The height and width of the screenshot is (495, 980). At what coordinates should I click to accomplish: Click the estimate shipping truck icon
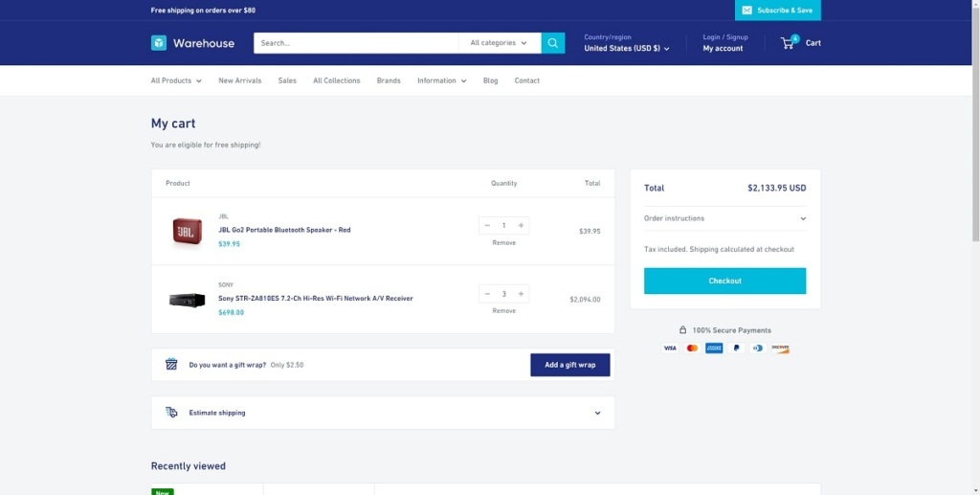click(171, 413)
